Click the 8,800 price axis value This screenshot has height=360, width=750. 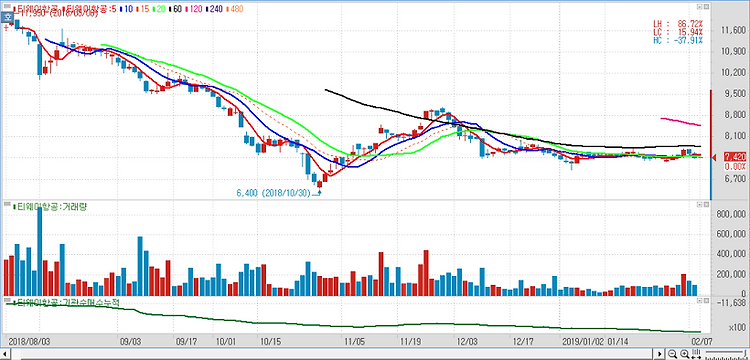tap(735, 115)
